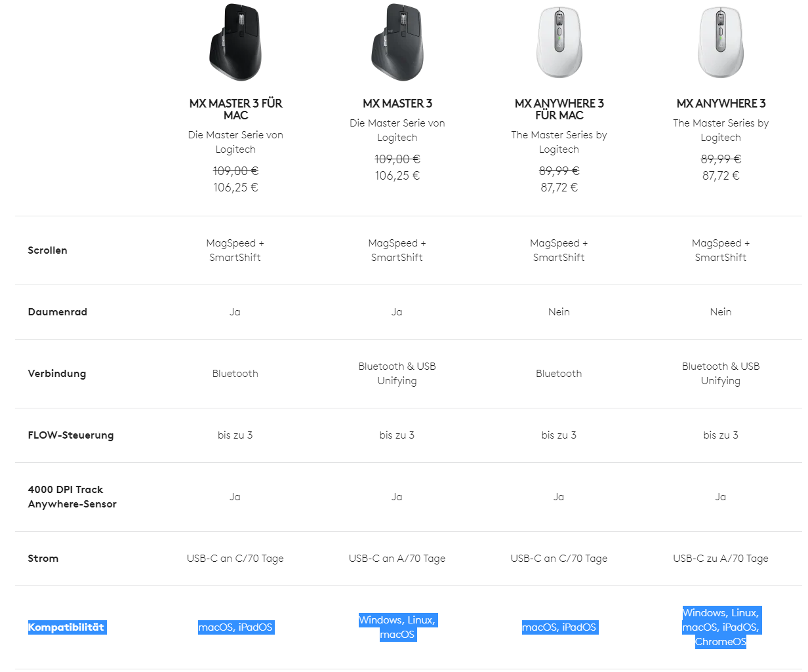Click the struck-through 89,99 € price for MX Anywhere 3
The image size is (808, 672).
(721, 159)
